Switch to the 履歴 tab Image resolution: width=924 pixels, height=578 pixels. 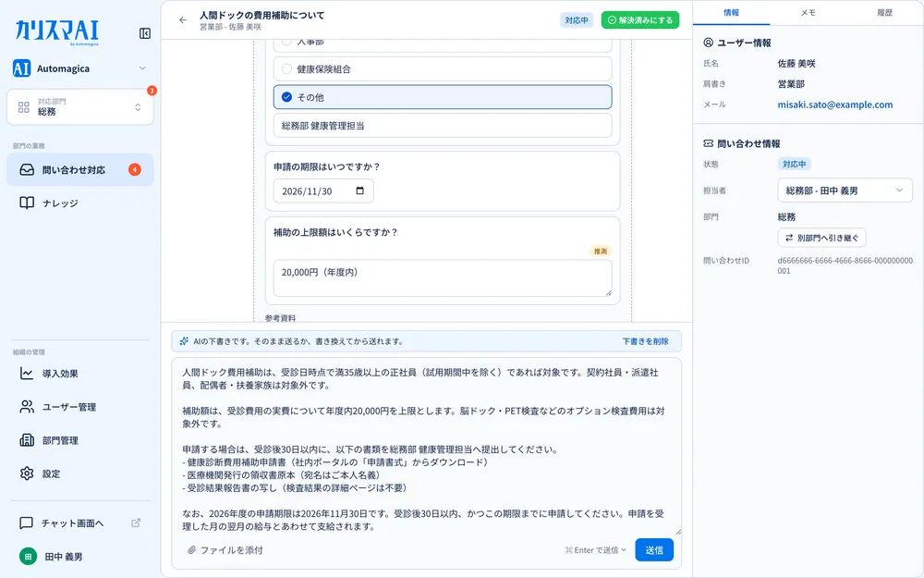coord(884,12)
